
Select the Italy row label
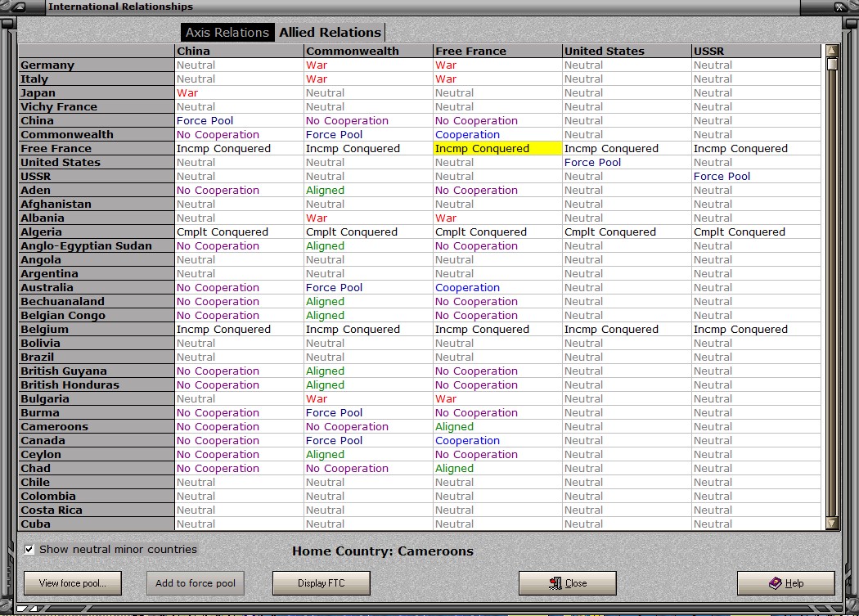click(x=97, y=79)
